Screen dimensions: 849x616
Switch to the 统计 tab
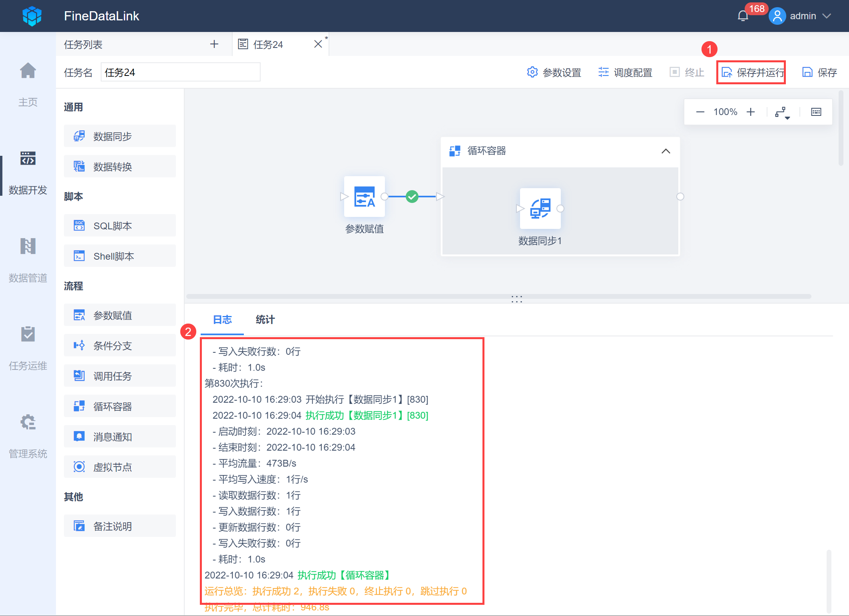(x=265, y=320)
